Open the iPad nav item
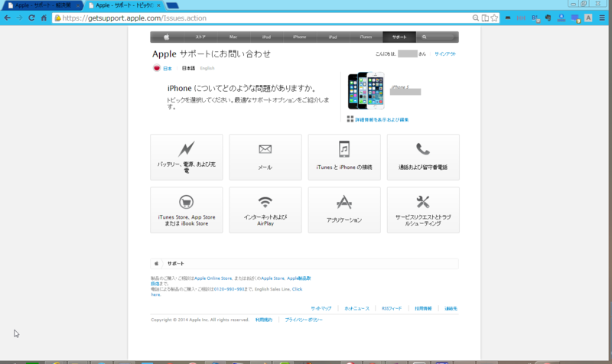 333,37
